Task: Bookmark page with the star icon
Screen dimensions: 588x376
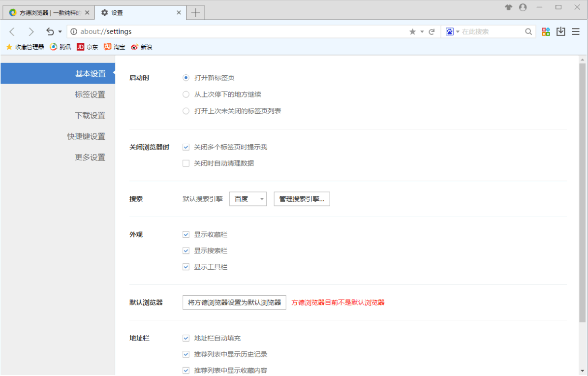Action: [412, 31]
